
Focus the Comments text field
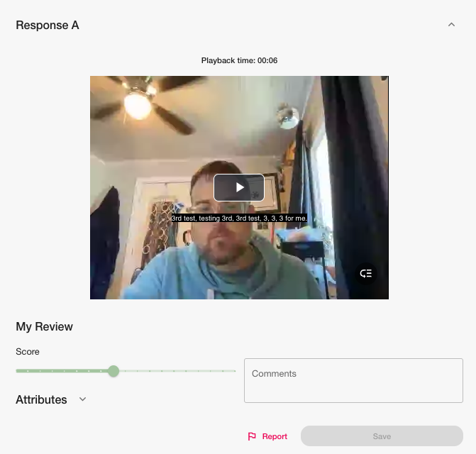(353, 380)
